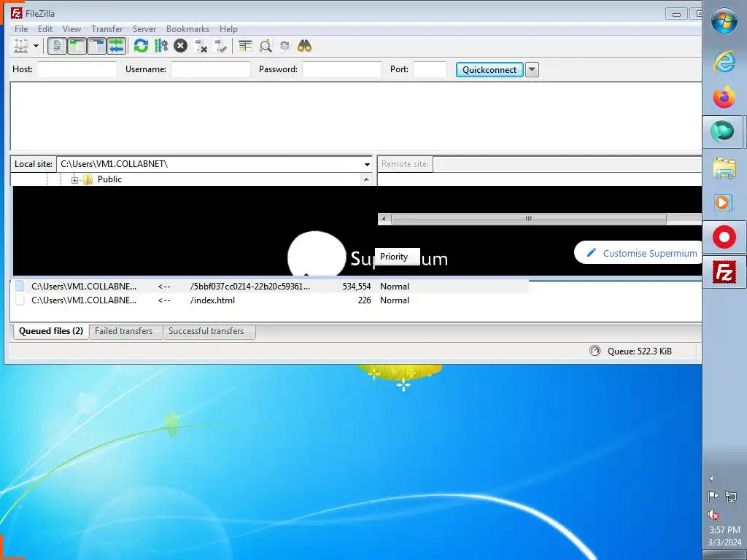Screen dimensions: 747x560
Task: Open the Edit menu
Action: point(45,29)
